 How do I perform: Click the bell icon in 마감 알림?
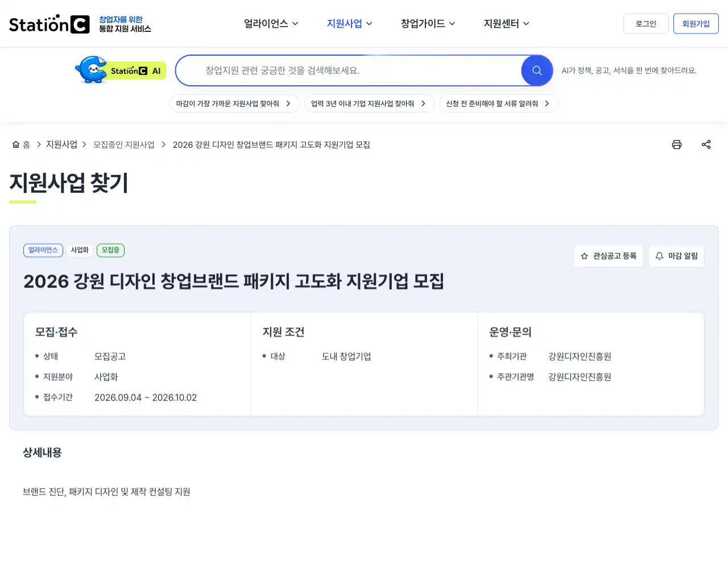coord(659,256)
